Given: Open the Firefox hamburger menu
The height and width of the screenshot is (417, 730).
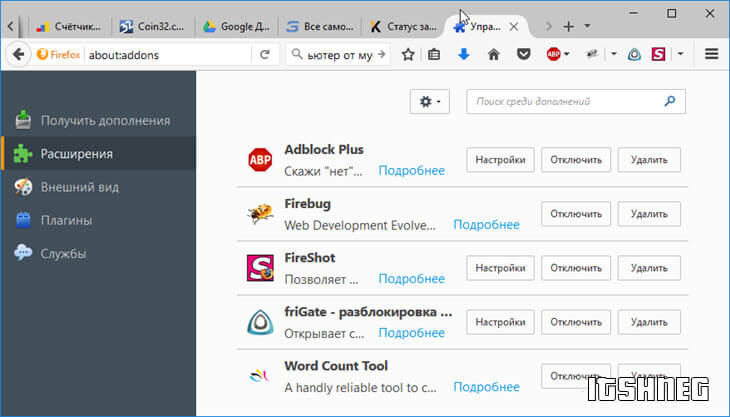Looking at the screenshot, I should click(x=711, y=55).
